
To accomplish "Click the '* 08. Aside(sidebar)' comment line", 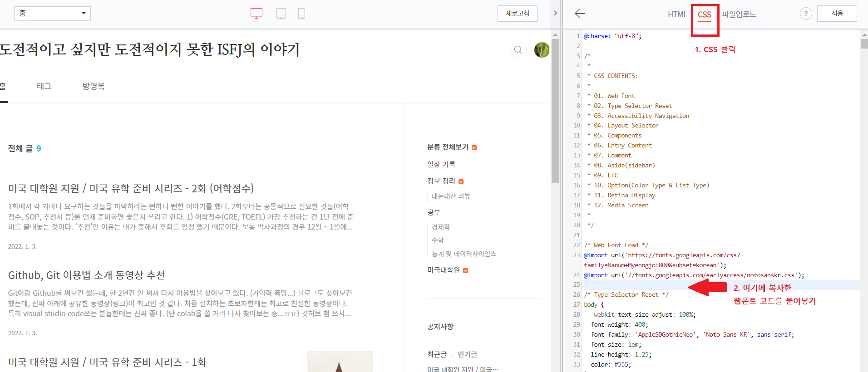I will [621, 166].
